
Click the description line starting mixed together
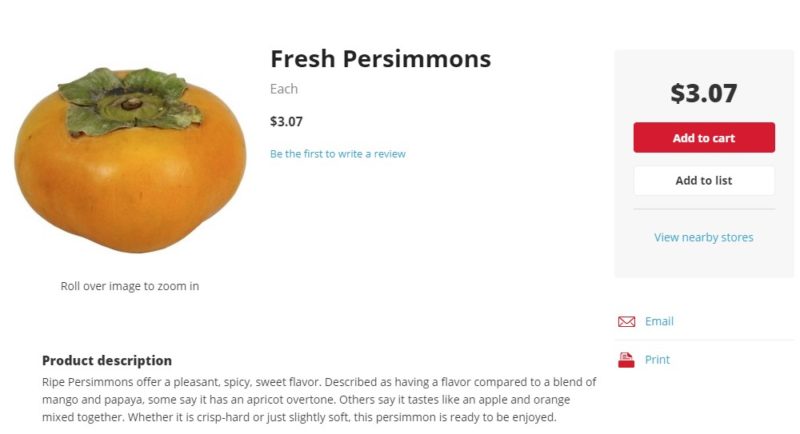299,417
